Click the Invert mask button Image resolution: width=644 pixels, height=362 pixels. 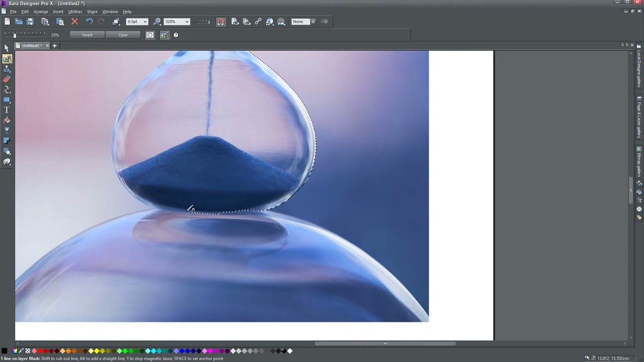[x=87, y=35]
